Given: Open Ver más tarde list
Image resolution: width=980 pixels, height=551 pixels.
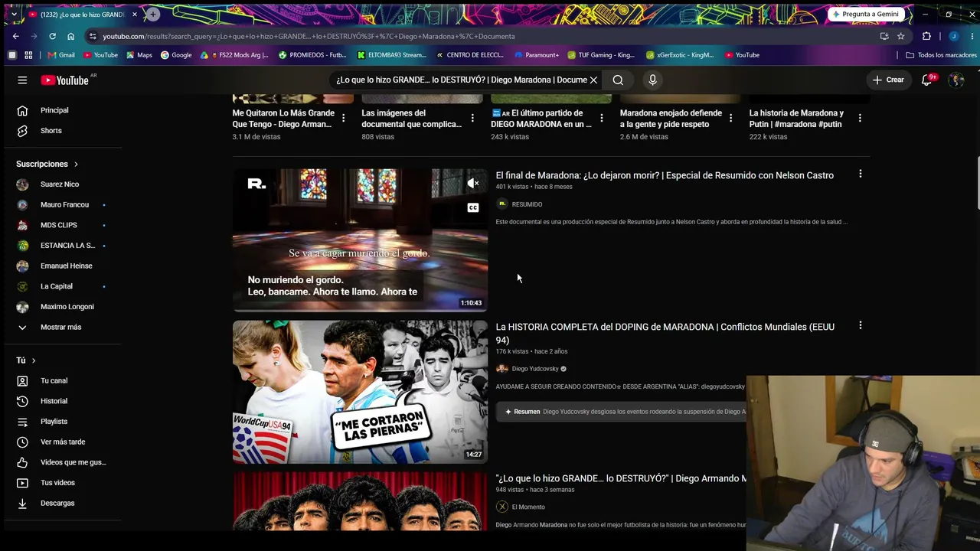Looking at the screenshot, I should (63, 442).
